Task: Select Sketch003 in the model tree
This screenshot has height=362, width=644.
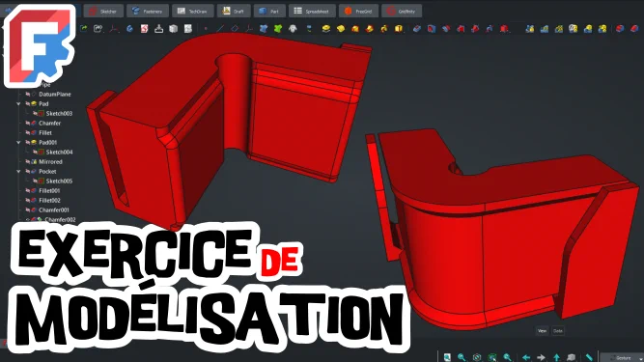Action: click(59, 114)
